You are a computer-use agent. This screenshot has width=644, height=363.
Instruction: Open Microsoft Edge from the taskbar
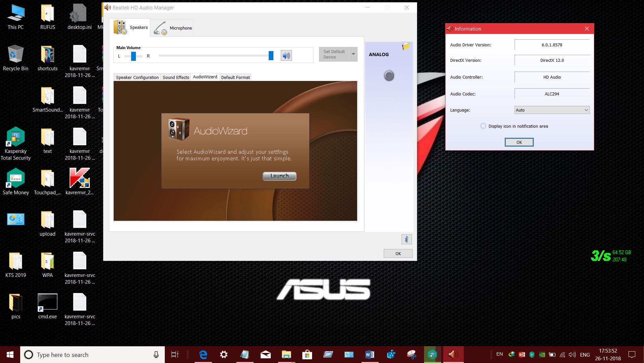click(203, 355)
